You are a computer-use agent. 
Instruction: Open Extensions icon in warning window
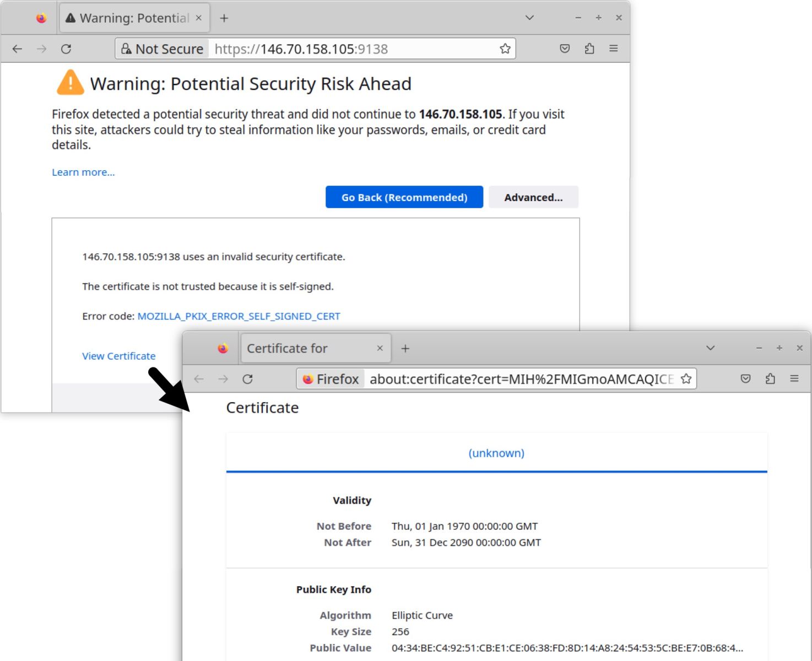[x=589, y=49]
